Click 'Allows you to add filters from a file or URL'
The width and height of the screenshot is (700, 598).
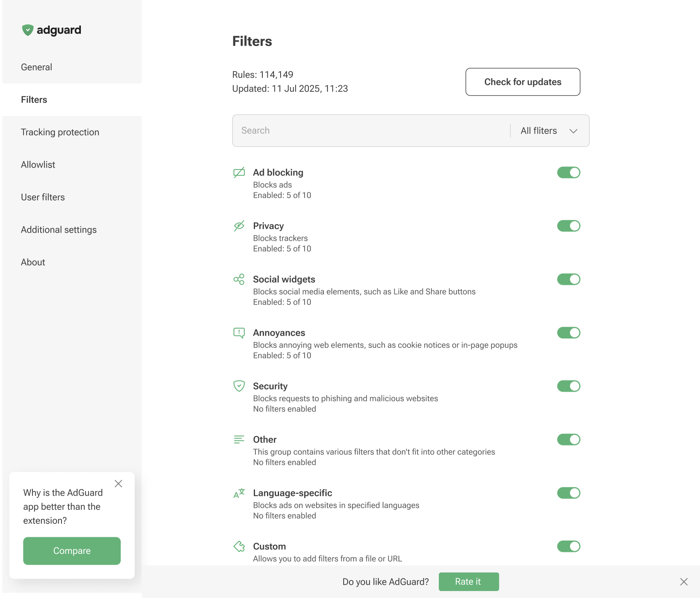click(327, 559)
